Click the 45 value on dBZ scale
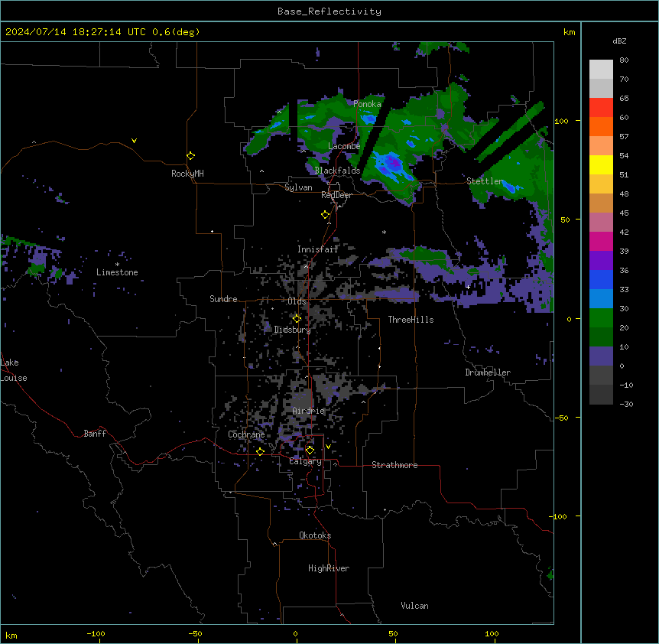Image resolution: width=659 pixels, height=644 pixels. (624, 213)
